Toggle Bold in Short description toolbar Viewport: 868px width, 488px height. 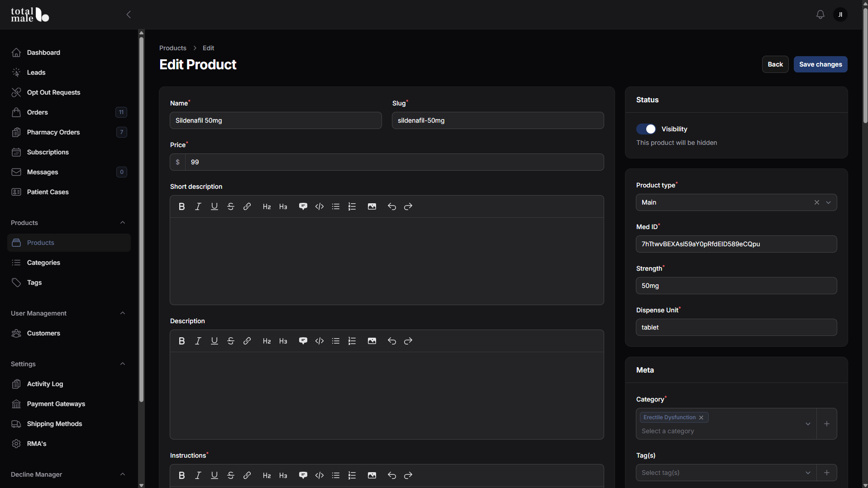(181, 206)
